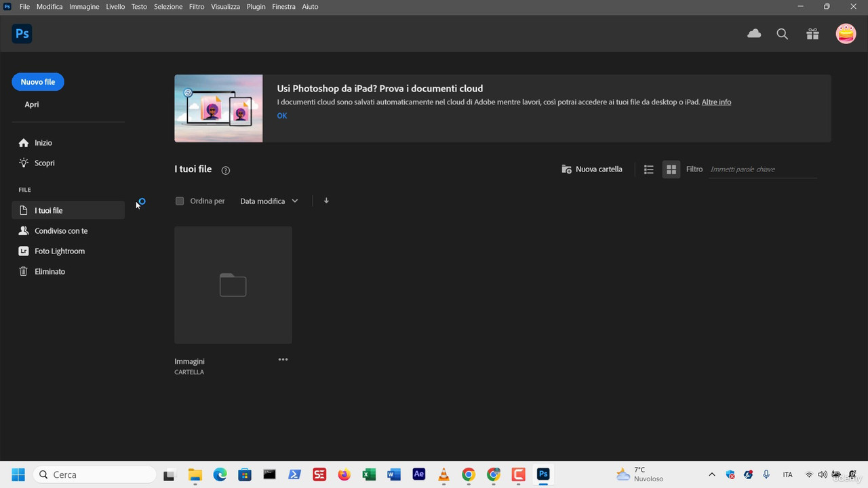Open the user profile avatar
The width and height of the screenshot is (868, 488).
846,34
